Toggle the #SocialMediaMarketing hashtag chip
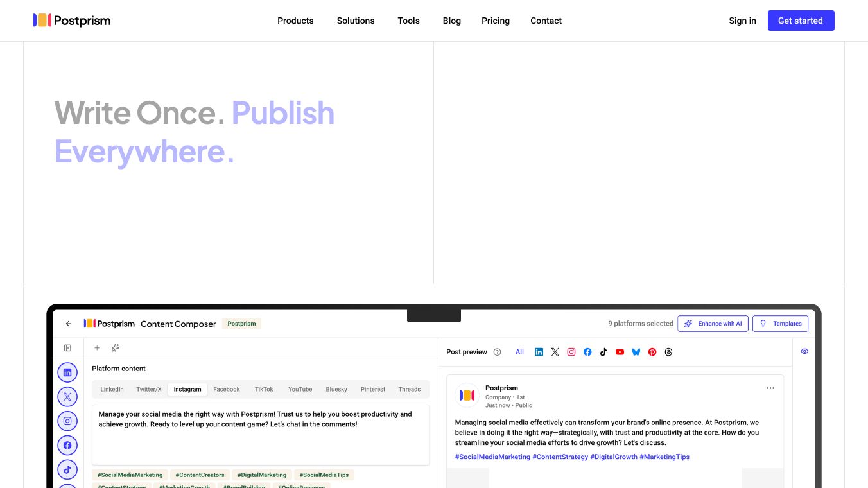This screenshot has width=868, height=488. point(130,475)
